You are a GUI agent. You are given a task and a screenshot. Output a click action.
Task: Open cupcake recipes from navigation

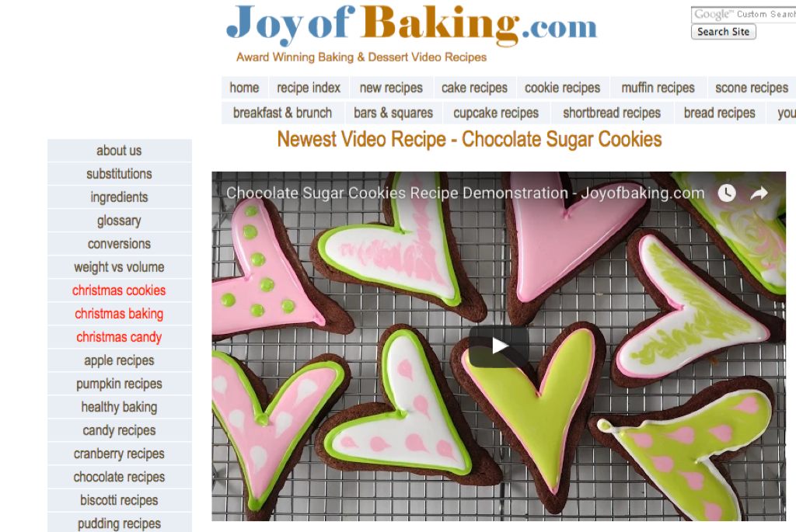[x=496, y=113]
